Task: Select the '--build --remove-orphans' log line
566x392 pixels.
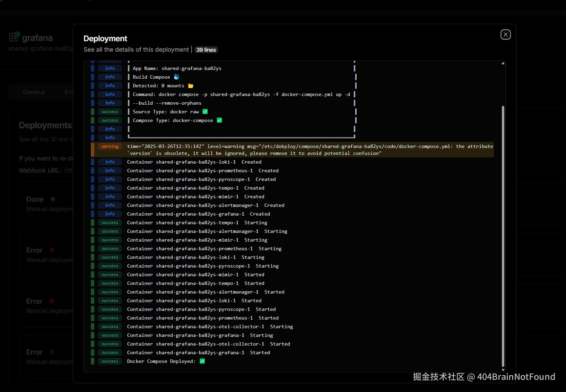Action: (167, 103)
